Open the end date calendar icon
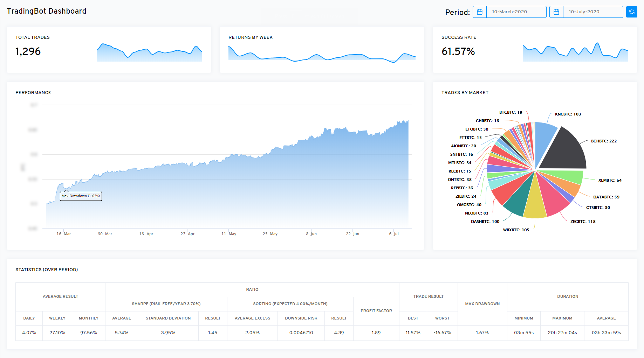 tap(556, 12)
